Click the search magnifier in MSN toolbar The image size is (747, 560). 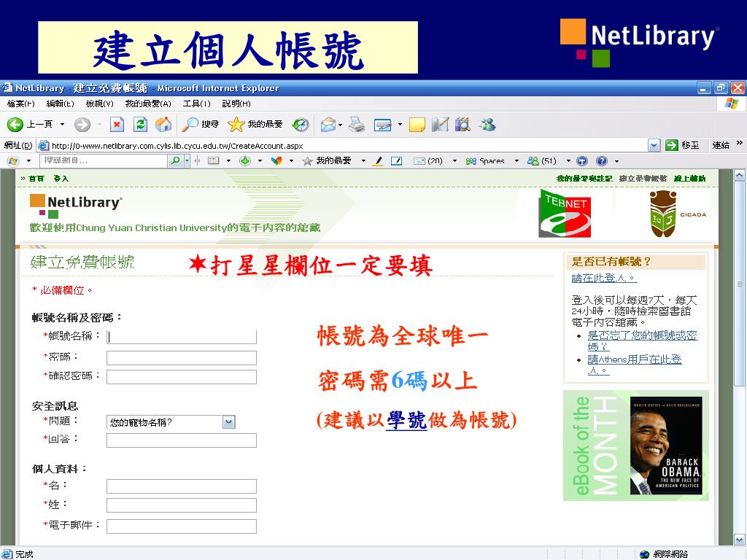176,161
